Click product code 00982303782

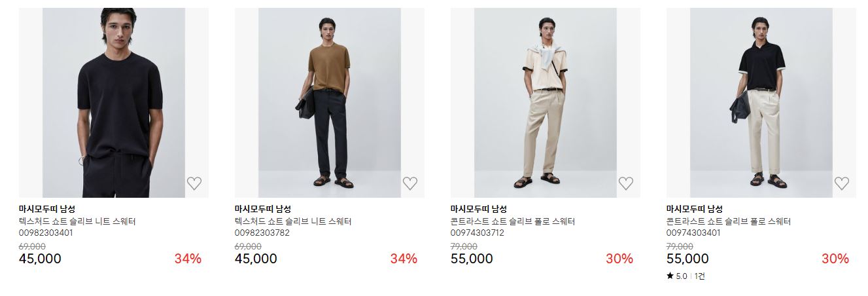(x=262, y=232)
